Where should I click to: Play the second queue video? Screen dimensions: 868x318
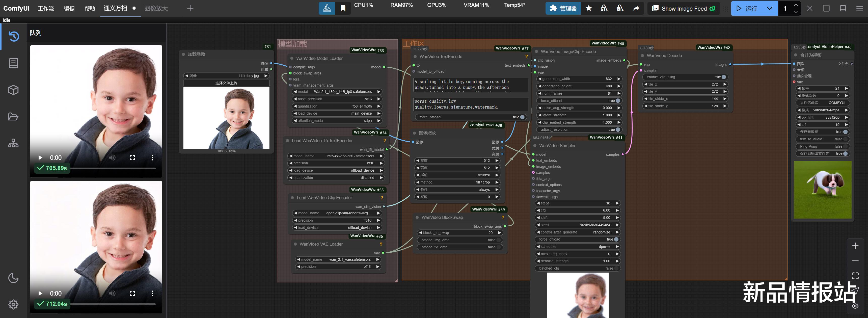[x=40, y=294]
